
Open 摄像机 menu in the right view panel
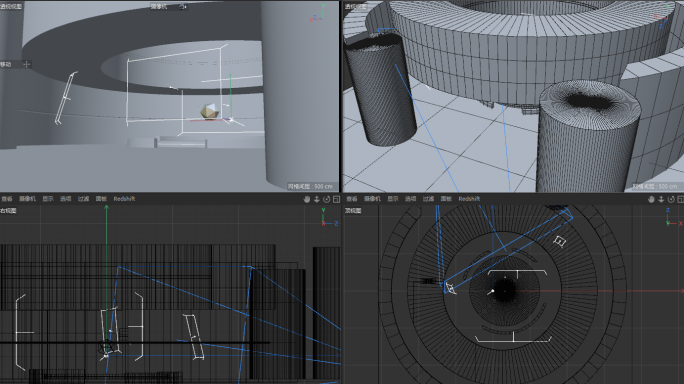point(27,199)
